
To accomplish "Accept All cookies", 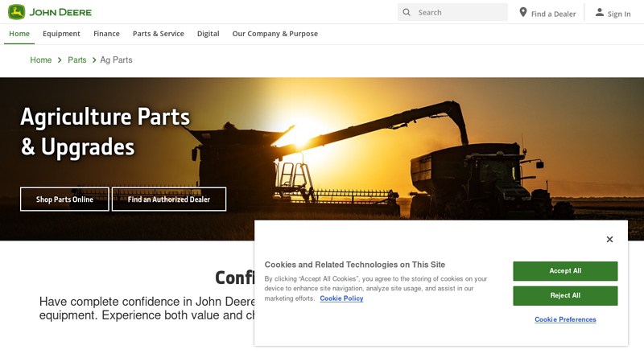I will point(565,271).
